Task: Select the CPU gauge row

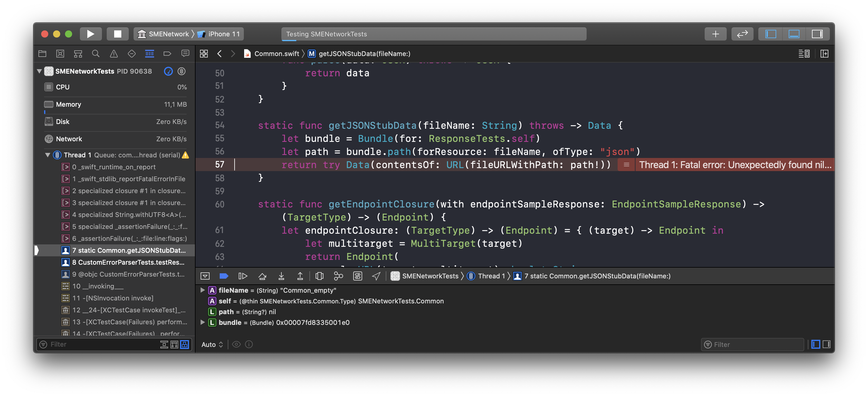Action: pos(115,87)
